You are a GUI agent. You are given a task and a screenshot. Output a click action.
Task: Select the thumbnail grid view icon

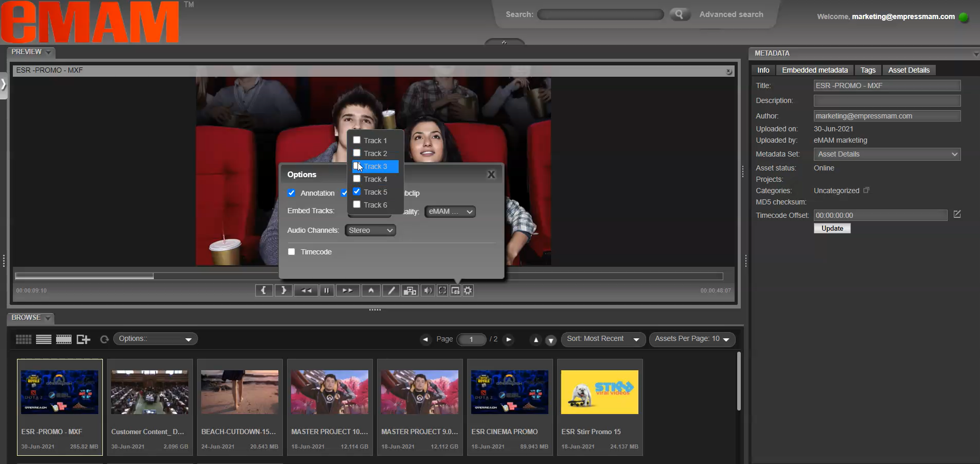(x=23, y=339)
